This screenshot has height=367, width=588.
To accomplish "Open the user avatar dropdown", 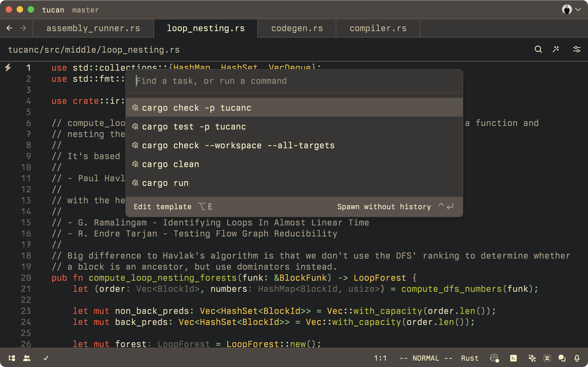I will [567, 9].
